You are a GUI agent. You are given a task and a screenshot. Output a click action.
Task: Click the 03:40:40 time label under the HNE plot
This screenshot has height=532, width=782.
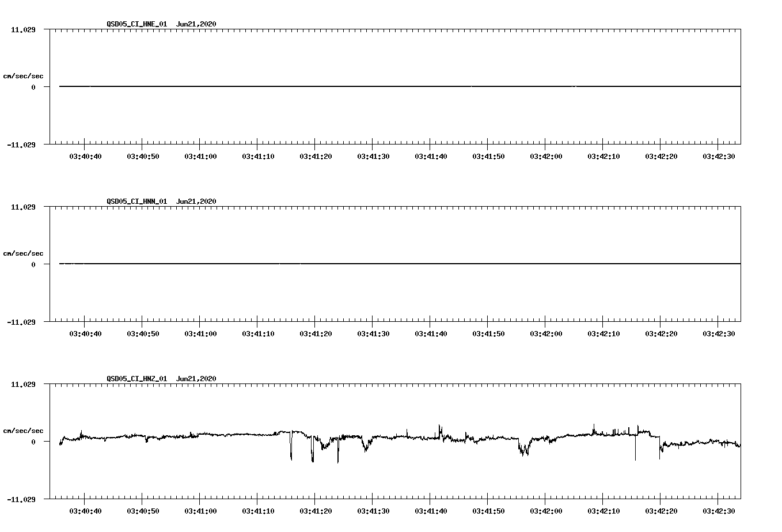pyautogui.click(x=85, y=157)
